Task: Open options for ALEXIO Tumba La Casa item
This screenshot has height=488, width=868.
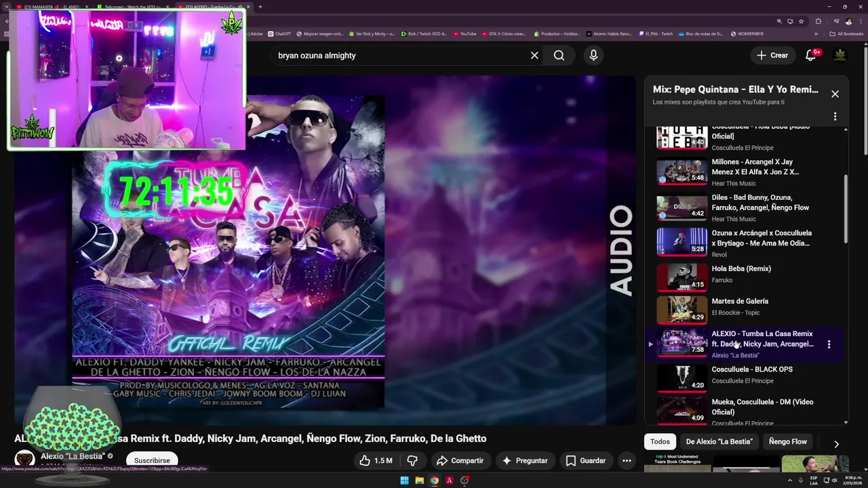Action: (x=829, y=344)
